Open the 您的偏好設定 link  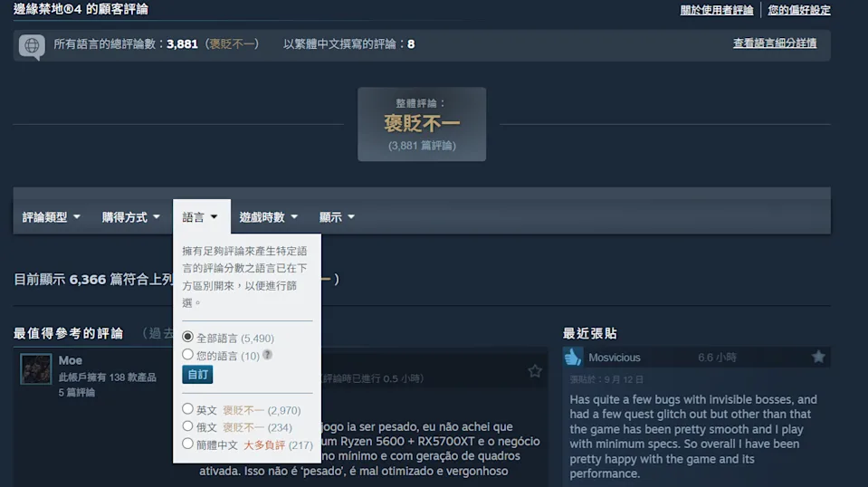(799, 10)
